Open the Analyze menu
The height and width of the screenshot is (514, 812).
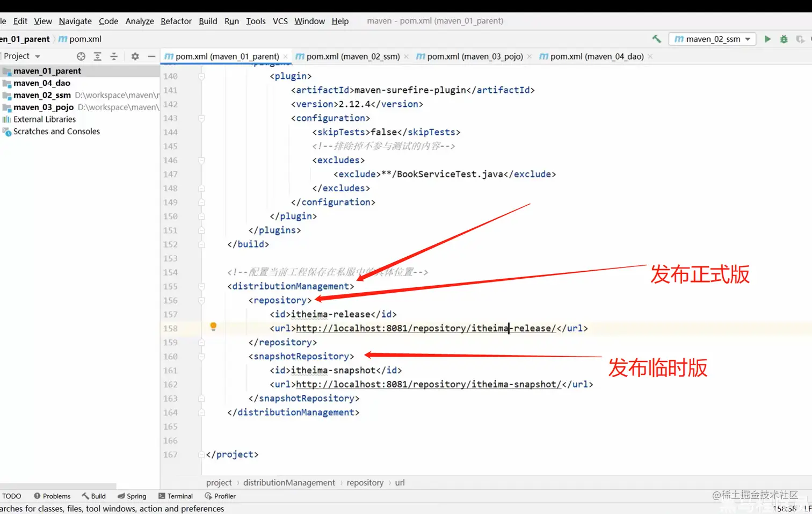(x=140, y=21)
